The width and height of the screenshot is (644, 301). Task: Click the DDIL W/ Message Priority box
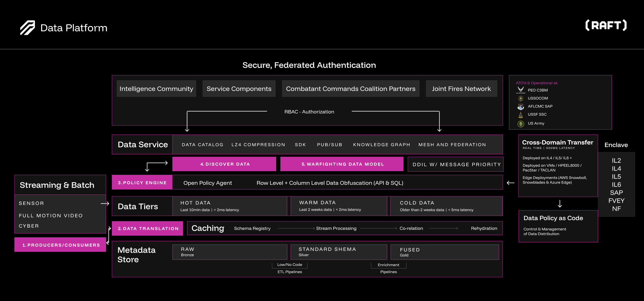(455, 164)
